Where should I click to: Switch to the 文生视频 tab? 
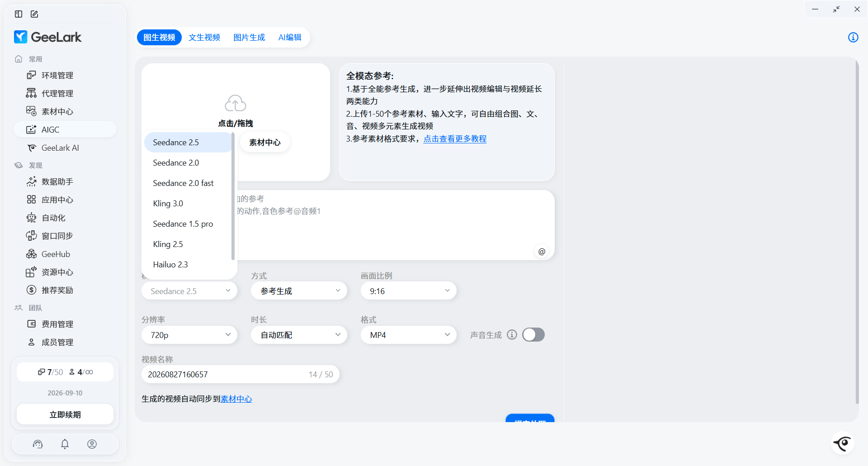pyautogui.click(x=204, y=37)
